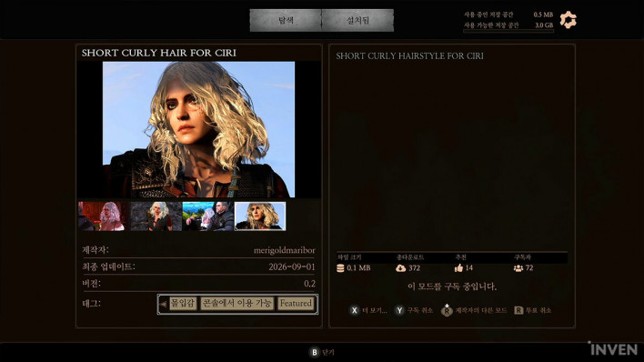The image size is (644, 362).
Task: Click the Featured tag
Action: [x=296, y=303]
